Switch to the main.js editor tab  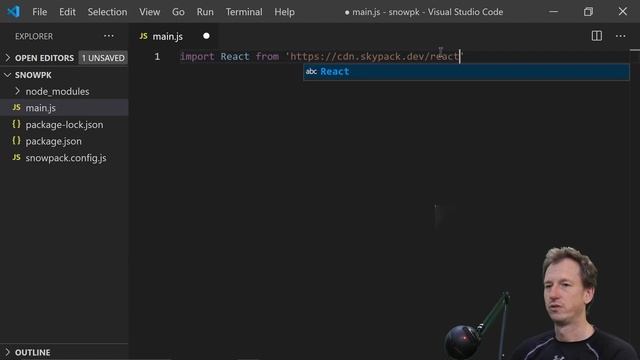tap(167, 36)
